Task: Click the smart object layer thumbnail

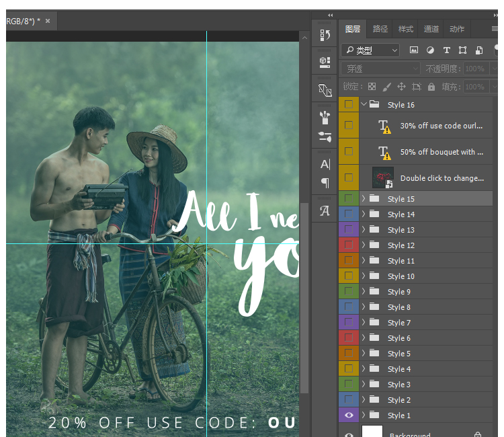Action: [383, 177]
